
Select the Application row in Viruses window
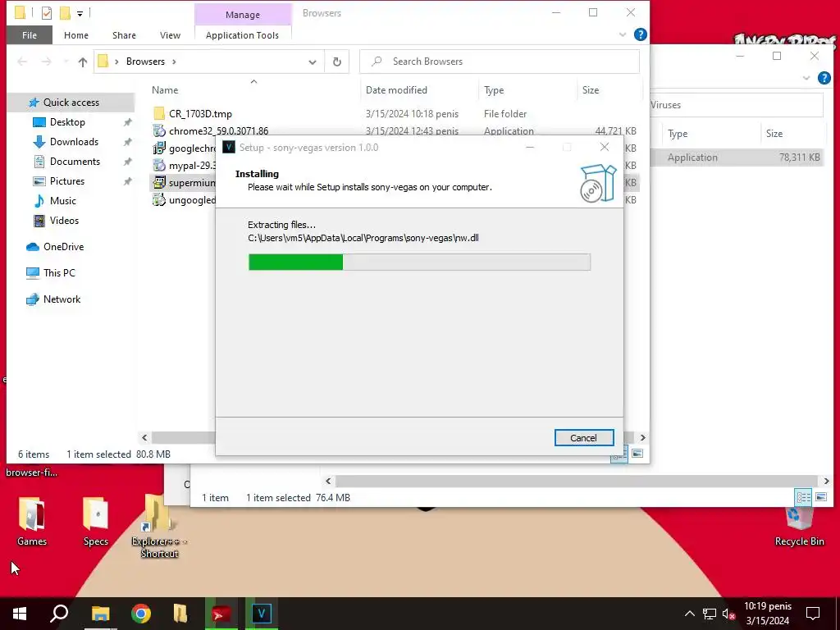click(x=738, y=157)
